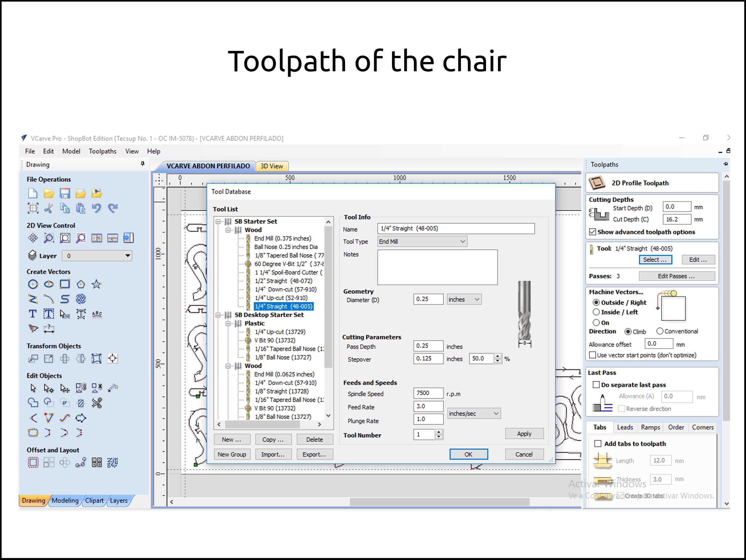
Task: Check Do separate last pass
Action: tap(596, 384)
